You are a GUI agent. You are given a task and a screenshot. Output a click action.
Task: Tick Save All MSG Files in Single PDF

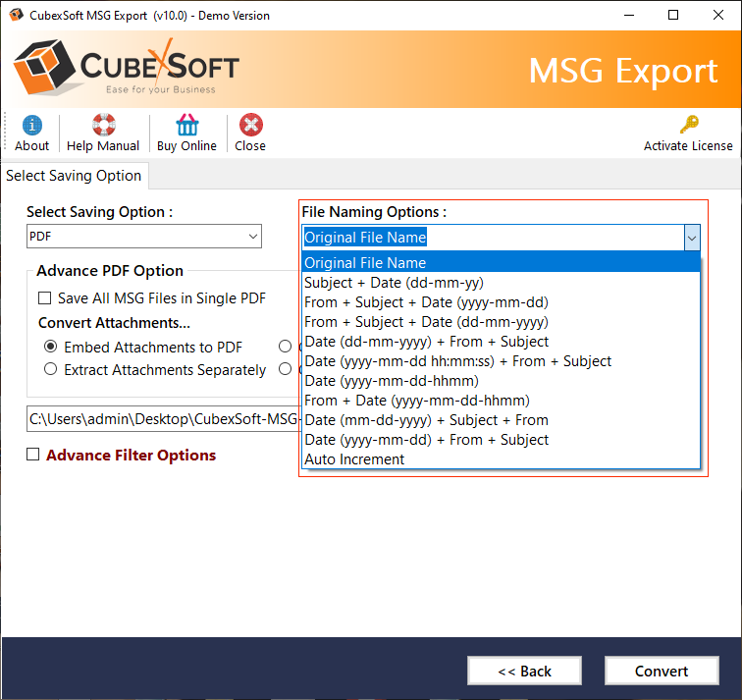pos(44,298)
